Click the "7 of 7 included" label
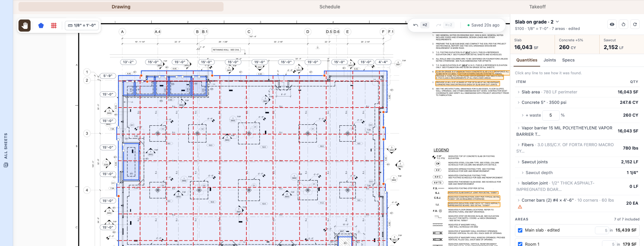The image size is (644, 246). tap(627, 219)
